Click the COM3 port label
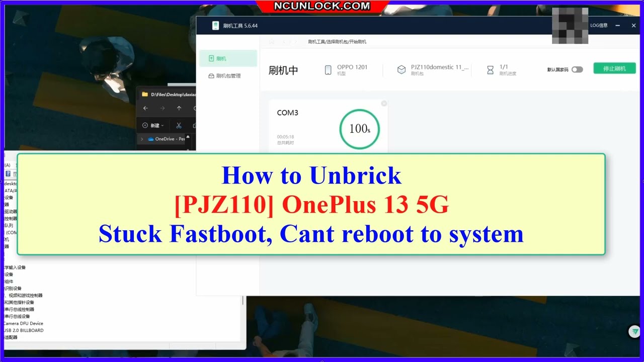The width and height of the screenshot is (644, 362). click(287, 113)
